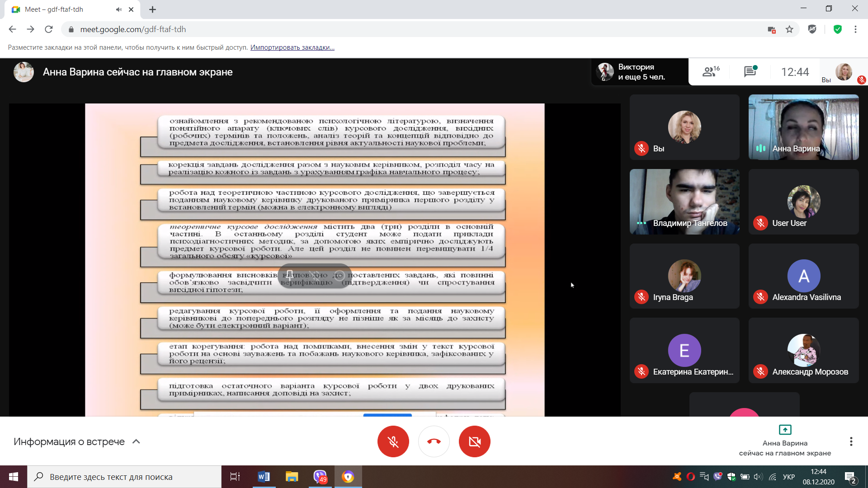Click the presentation screen share icon

click(x=785, y=429)
